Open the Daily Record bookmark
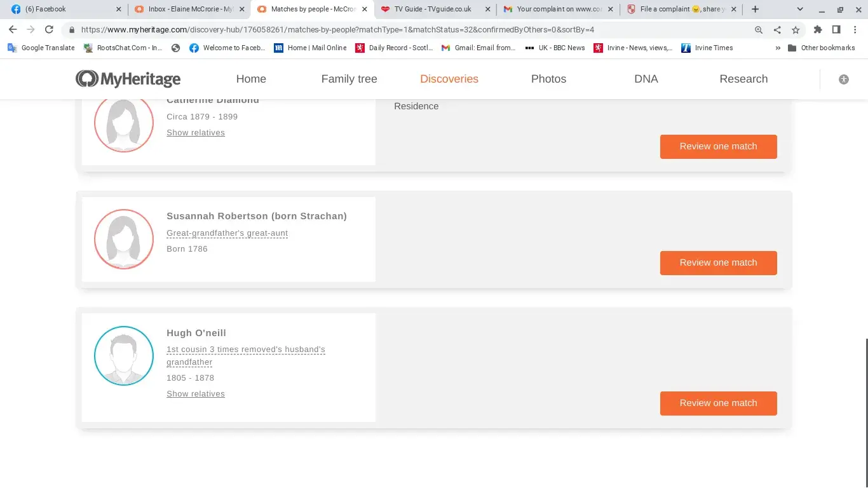 click(x=394, y=48)
